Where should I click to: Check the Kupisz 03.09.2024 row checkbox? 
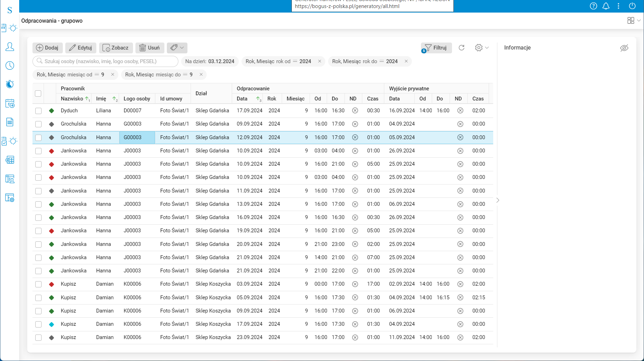click(x=38, y=284)
